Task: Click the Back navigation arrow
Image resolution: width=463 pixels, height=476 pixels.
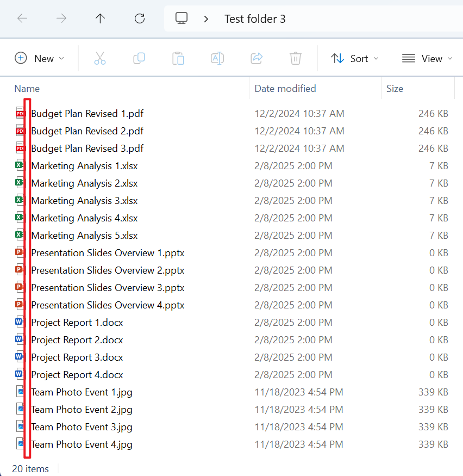Action: (x=22, y=18)
